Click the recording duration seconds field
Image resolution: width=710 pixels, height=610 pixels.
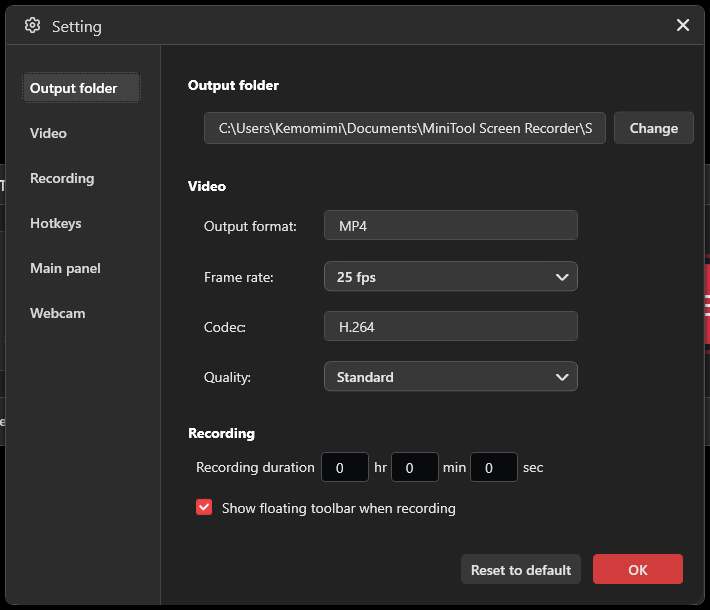(x=493, y=467)
